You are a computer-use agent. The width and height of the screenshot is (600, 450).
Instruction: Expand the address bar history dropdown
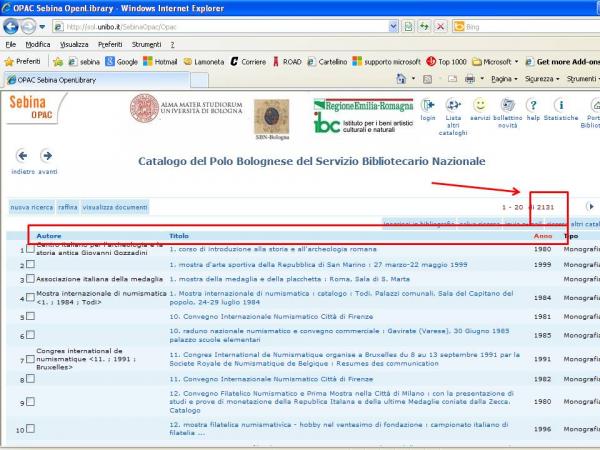393,27
